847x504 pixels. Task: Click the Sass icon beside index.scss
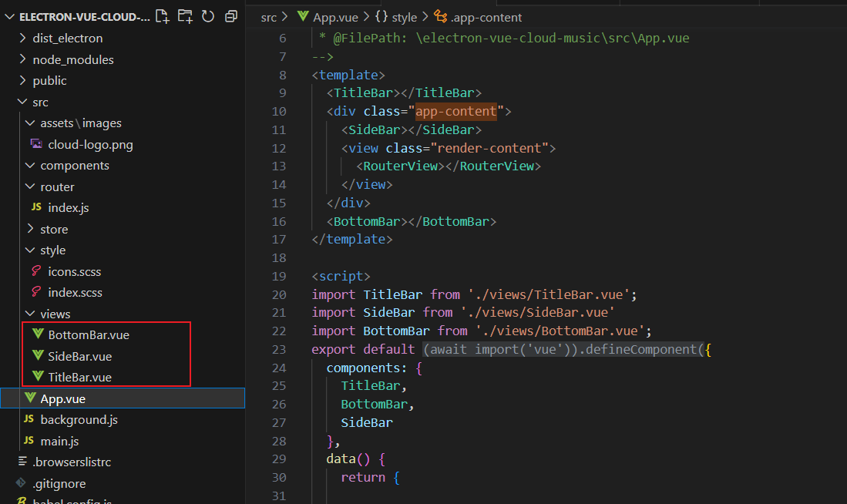[36, 292]
